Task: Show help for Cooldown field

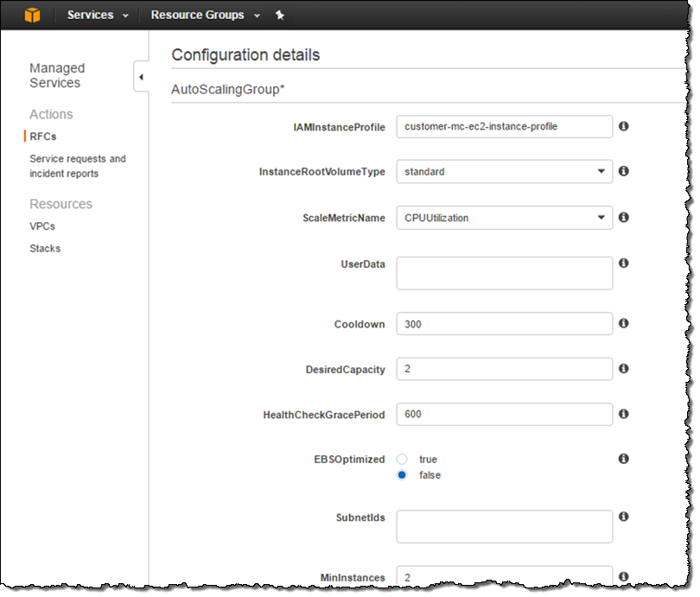Action: [623, 323]
